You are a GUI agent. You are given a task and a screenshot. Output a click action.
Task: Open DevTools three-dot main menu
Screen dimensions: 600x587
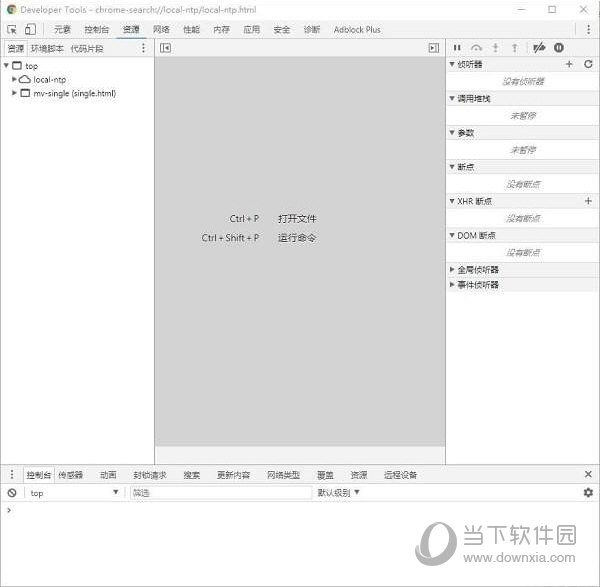point(588,30)
